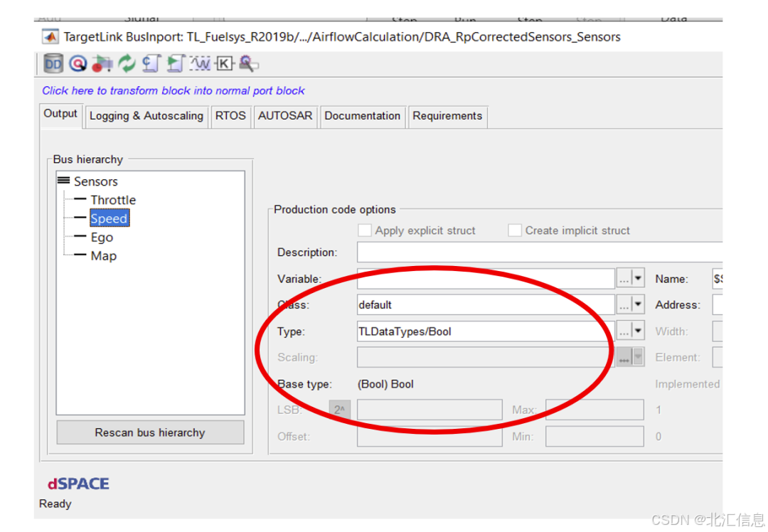768x532 pixels.
Task: Select Map in bus hierarchy
Action: click(103, 256)
